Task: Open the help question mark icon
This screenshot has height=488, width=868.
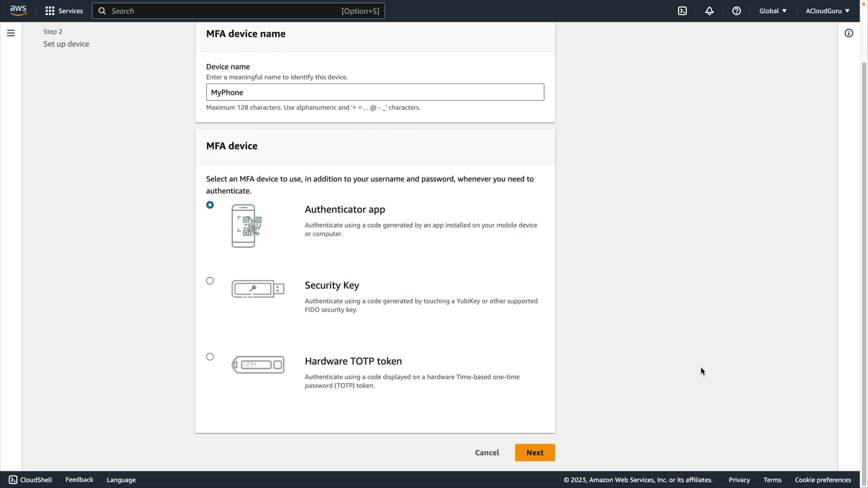Action: click(x=736, y=11)
